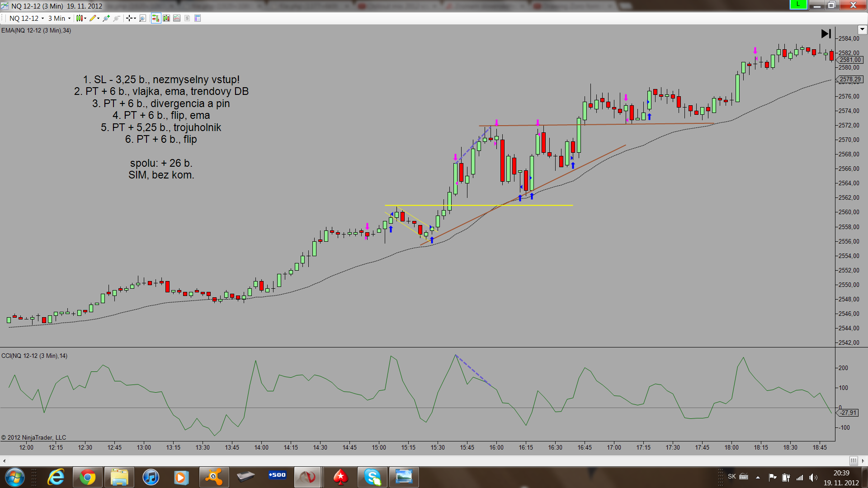Open the price axis dropdown arrow
Screen dimensions: 868x488
coord(862,29)
